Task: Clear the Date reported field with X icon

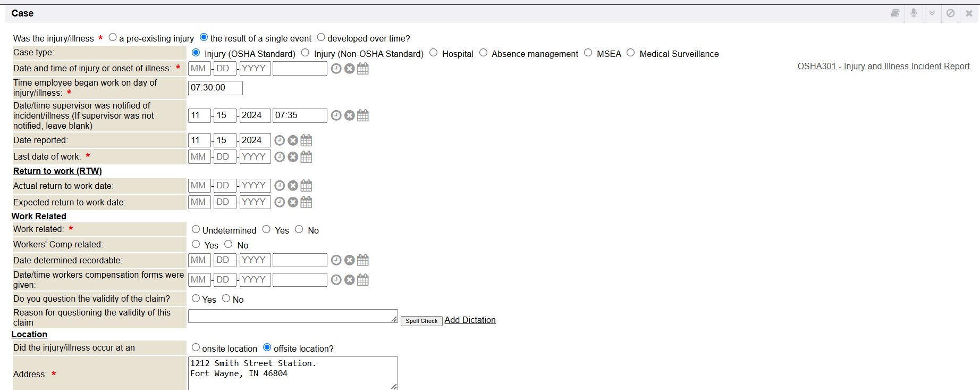Action: (x=293, y=140)
